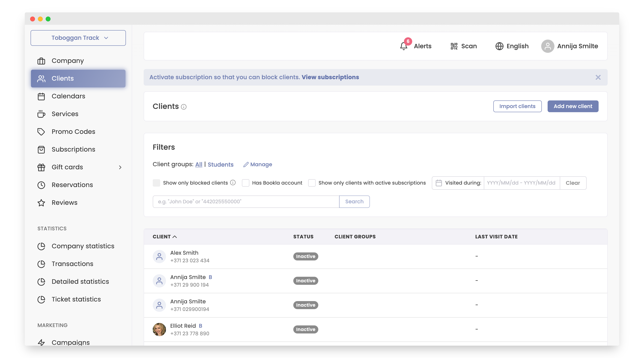
Task: Click the client search input field
Action: tap(246, 202)
